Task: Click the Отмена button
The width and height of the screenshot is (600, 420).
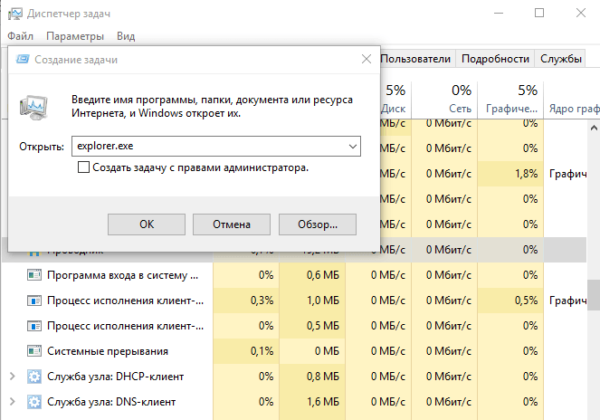Action: tap(232, 224)
